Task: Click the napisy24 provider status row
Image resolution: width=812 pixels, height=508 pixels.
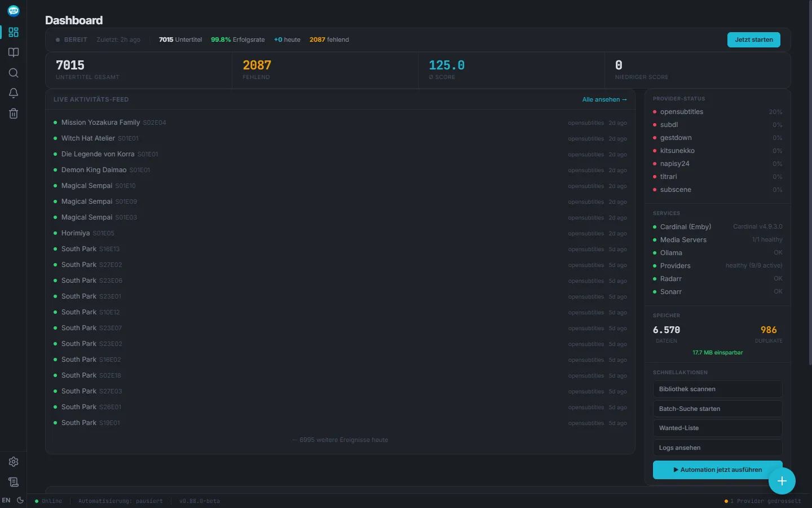Action: tap(717, 164)
